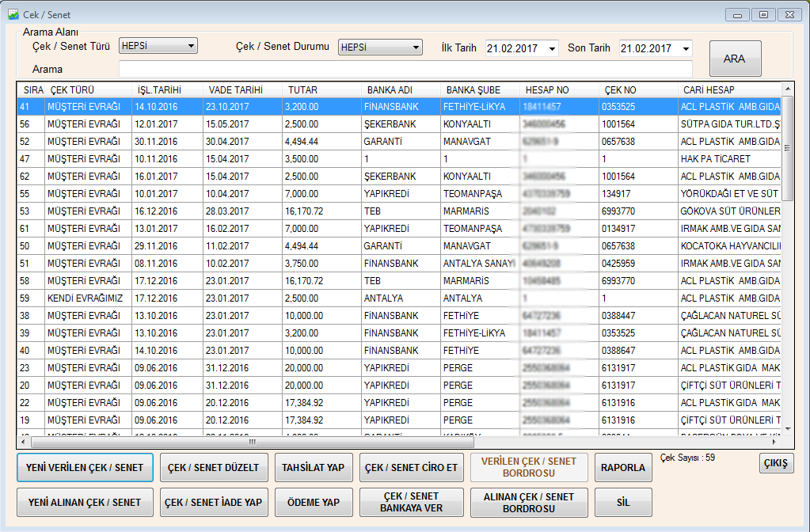Click the vertical scrollbar up arrow
The image size is (810, 532).
coord(788,89)
